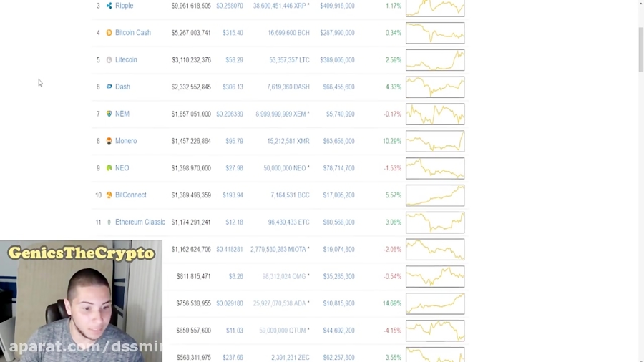644x362 pixels.
Task: Click Monero volume $63,658,000
Action: [x=338, y=142]
